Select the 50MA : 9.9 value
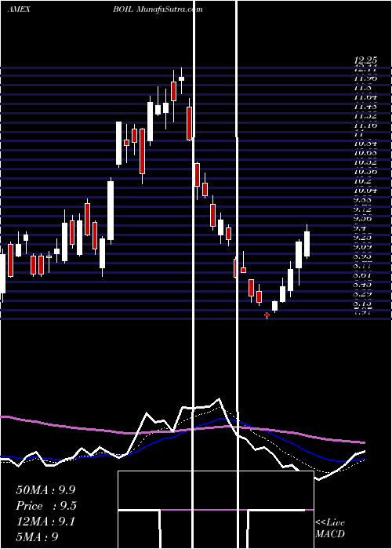The height and width of the screenshot is (549, 392). click(45, 490)
